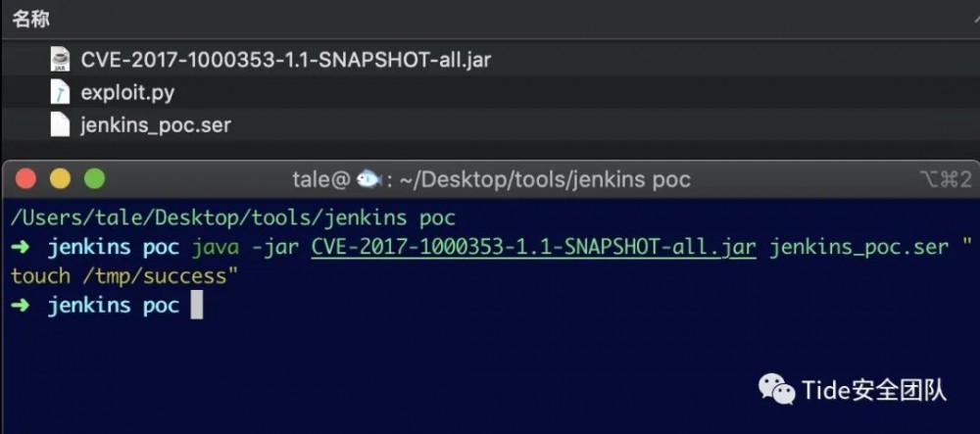Click the touch /tmp/success" string in terminal
The width and height of the screenshot is (980, 434).
tap(125, 276)
